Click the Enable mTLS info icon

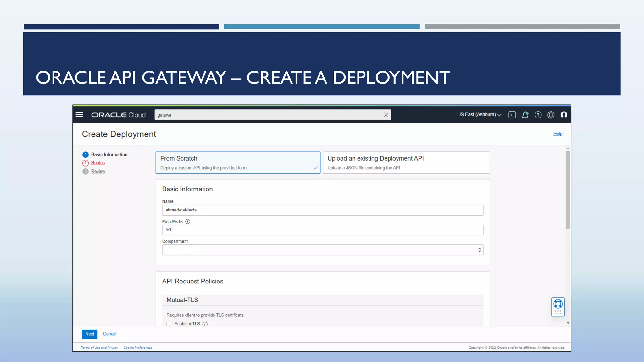click(205, 324)
